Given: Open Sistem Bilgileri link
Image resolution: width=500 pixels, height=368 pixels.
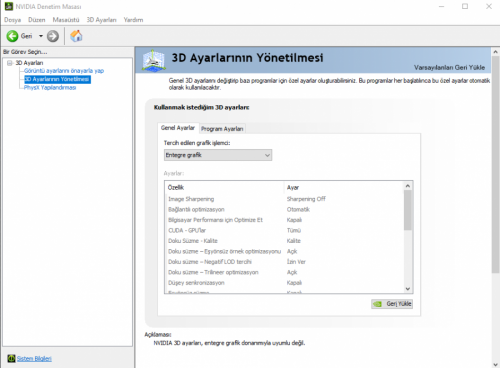Looking at the screenshot, I should click(x=34, y=359).
